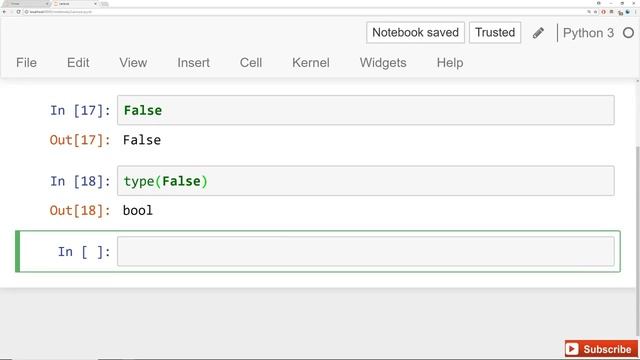Click the YouTube Subscribe button
Image resolution: width=640 pixels, height=360 pixels.
tap(601, 349)
